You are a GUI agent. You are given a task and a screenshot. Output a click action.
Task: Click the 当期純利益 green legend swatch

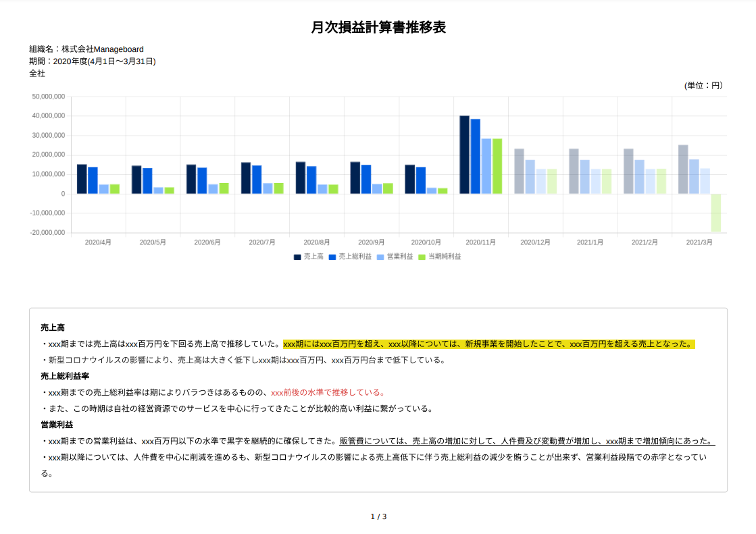tap(422, 257)
